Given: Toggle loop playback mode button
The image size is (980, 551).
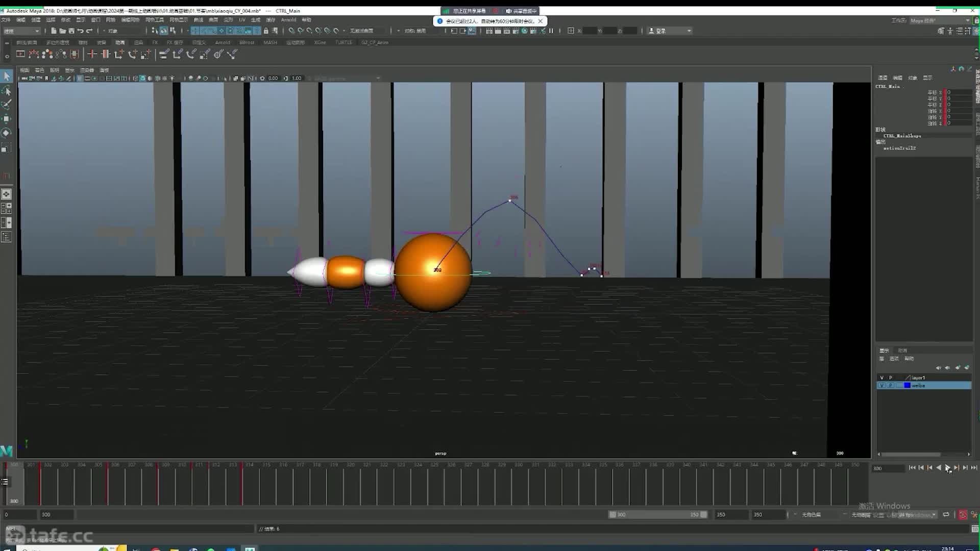Looking at the screenshot, I should coord(946,515).
